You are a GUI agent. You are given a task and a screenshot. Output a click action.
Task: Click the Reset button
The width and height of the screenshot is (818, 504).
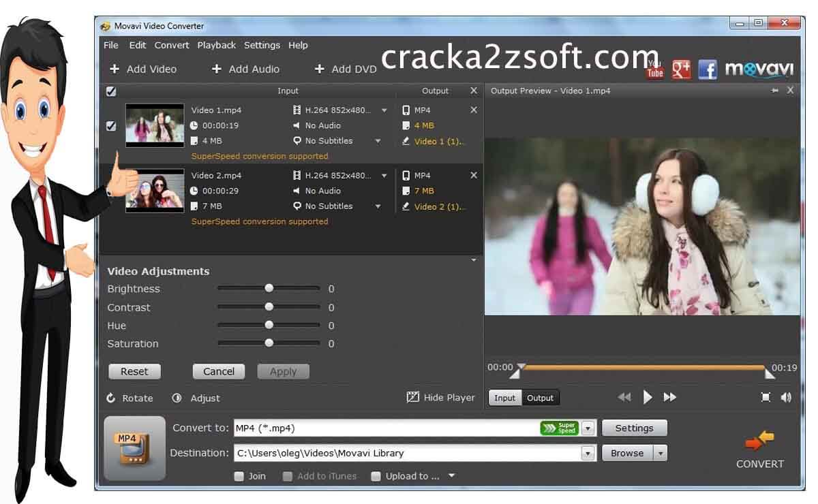point(134,372)
